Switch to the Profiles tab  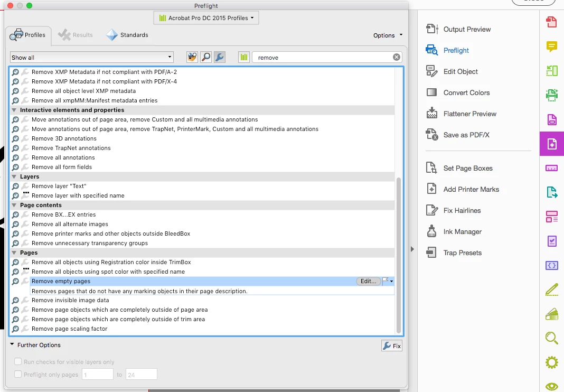[28, 35]
